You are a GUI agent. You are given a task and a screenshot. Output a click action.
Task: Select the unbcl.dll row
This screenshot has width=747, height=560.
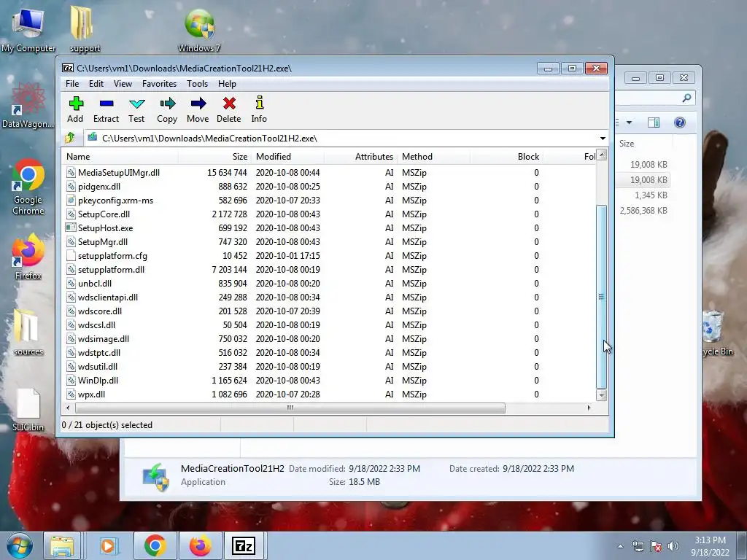(329, 284)
